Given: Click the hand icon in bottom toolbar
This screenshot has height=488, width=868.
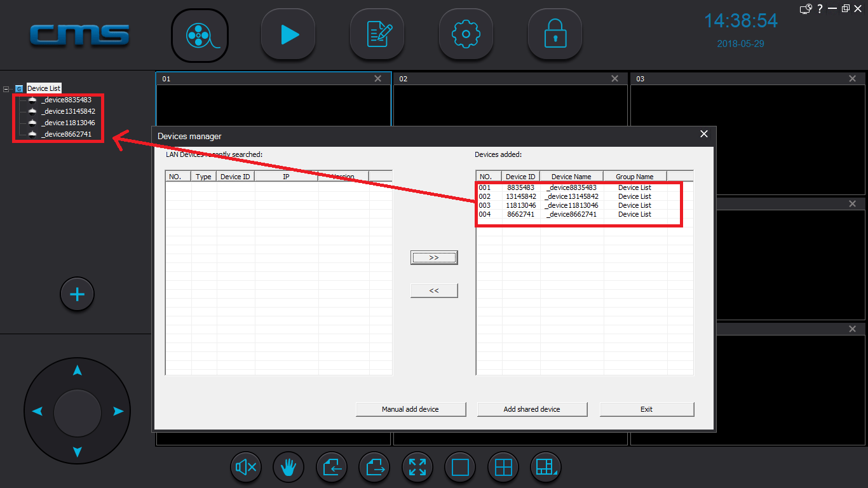Looking at the screenshot, I should point(288,468).
